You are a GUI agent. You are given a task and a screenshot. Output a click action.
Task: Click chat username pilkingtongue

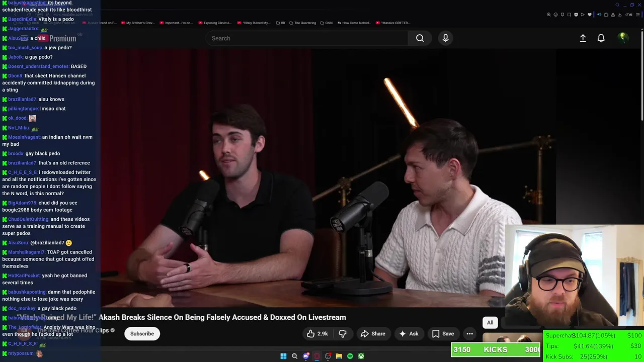23,109
